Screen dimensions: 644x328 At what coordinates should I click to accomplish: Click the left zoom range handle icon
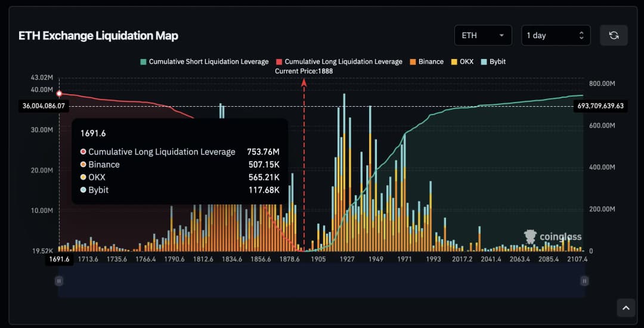tap(59, 280)
